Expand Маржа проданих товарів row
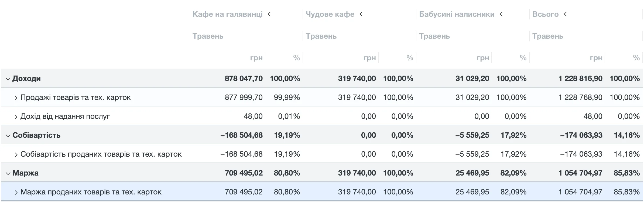The height and width of the screenshot is (202, 644). click(x=16, y=192)
